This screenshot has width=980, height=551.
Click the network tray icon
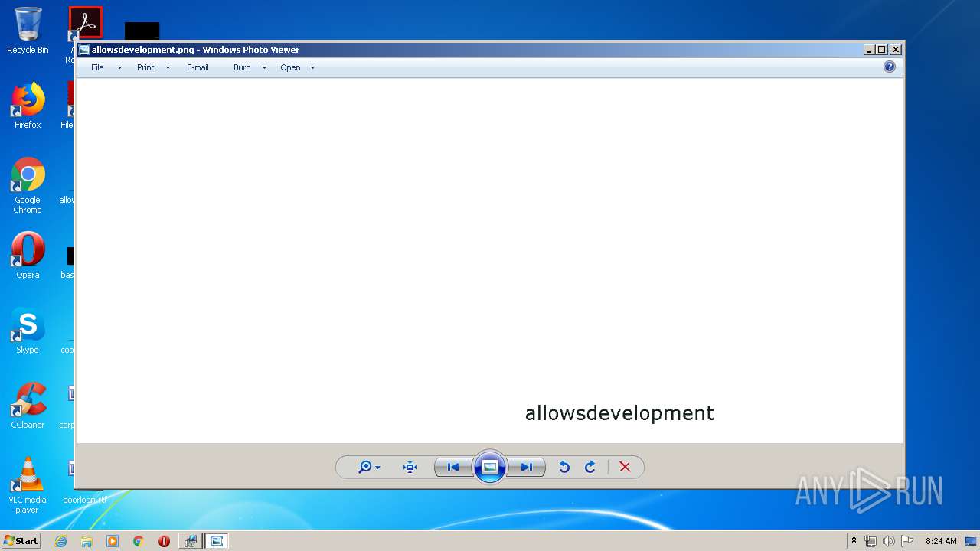[871, 541]
